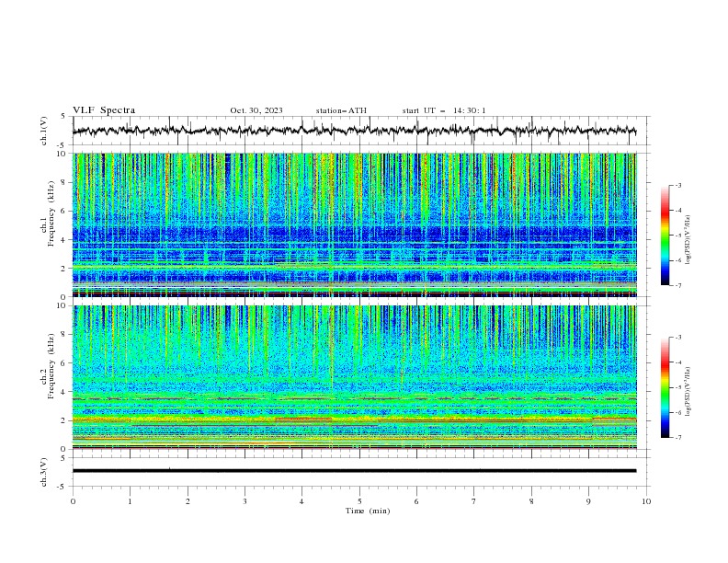Click the ch.1 voltage waveform trace

click(x=354, y=131)
